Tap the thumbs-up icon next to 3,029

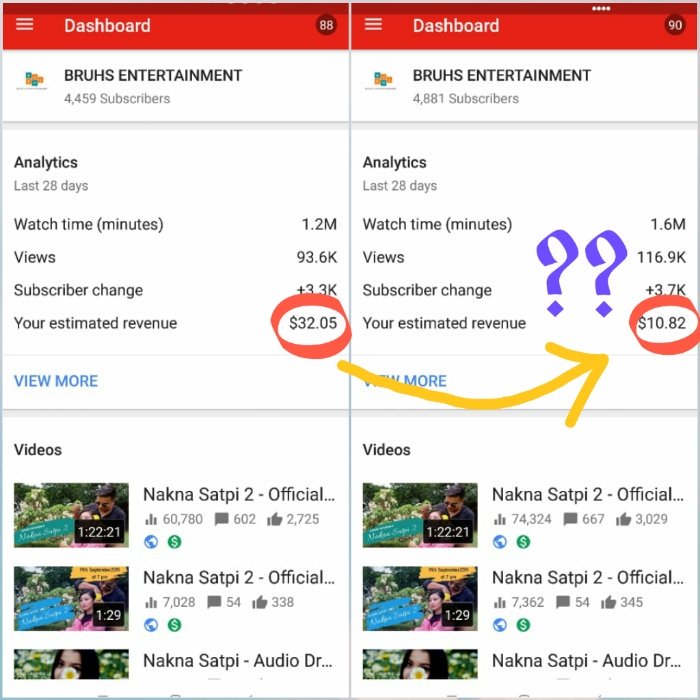coord(623,519)
